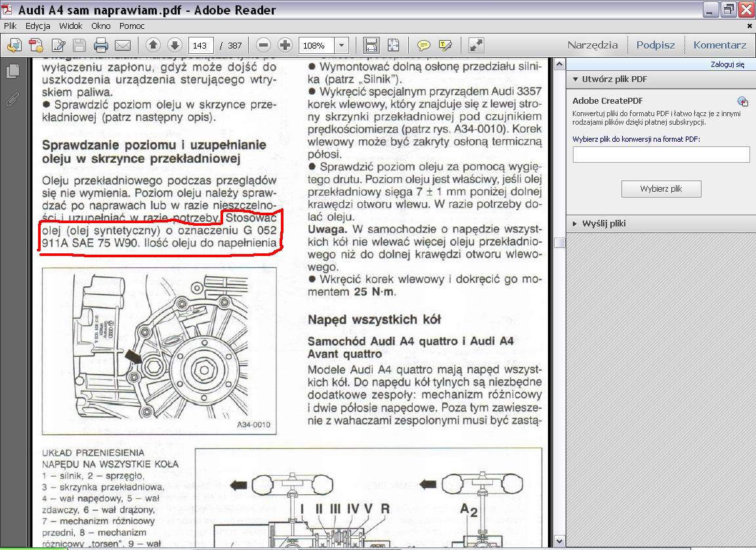The image size is (756, 550).
Task: Select fit one full page icon
Action: [394, 45]
